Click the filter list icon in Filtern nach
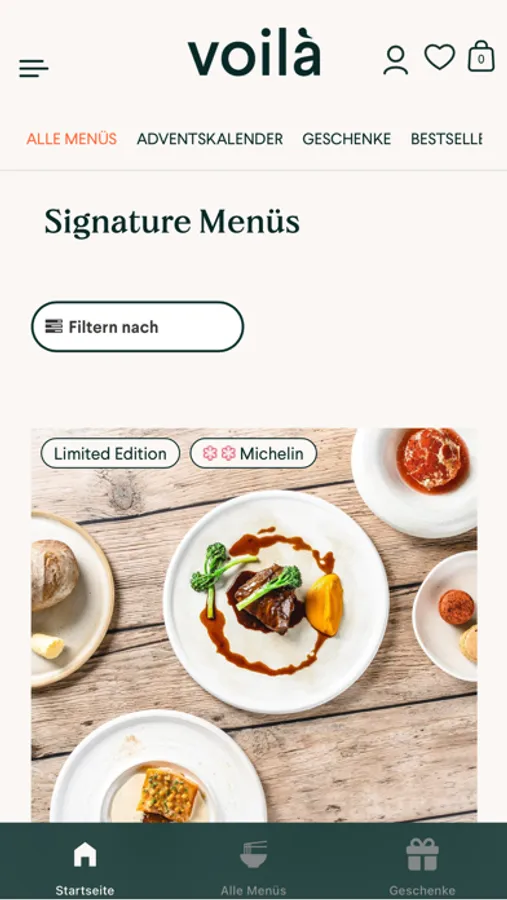The height and width of the screenshot is (900, 507). (54, 327)
